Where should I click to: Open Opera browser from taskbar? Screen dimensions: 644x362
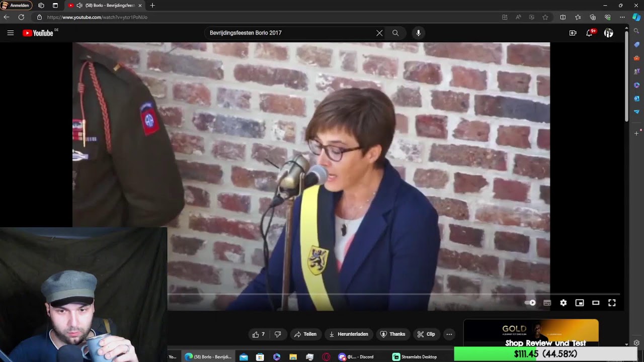pos(326,357)
